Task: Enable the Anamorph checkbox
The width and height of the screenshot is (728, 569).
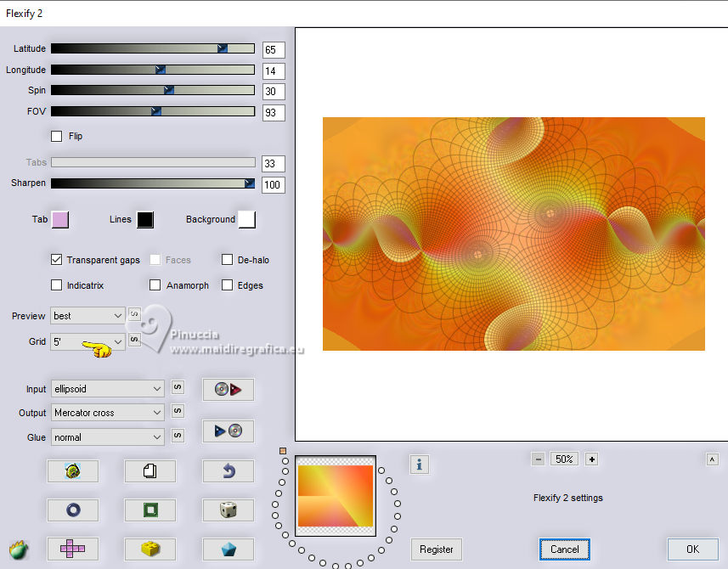Action: click(155, 285)
